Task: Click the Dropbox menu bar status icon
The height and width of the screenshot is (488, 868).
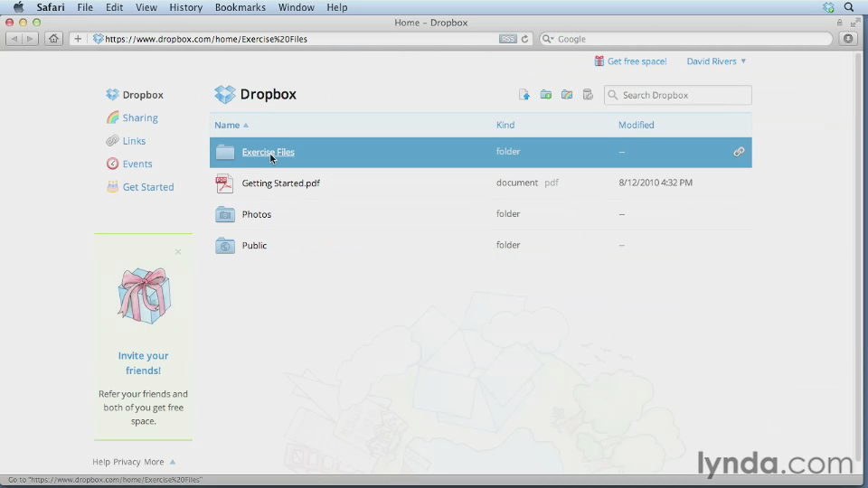Action: tap(828, 7)
